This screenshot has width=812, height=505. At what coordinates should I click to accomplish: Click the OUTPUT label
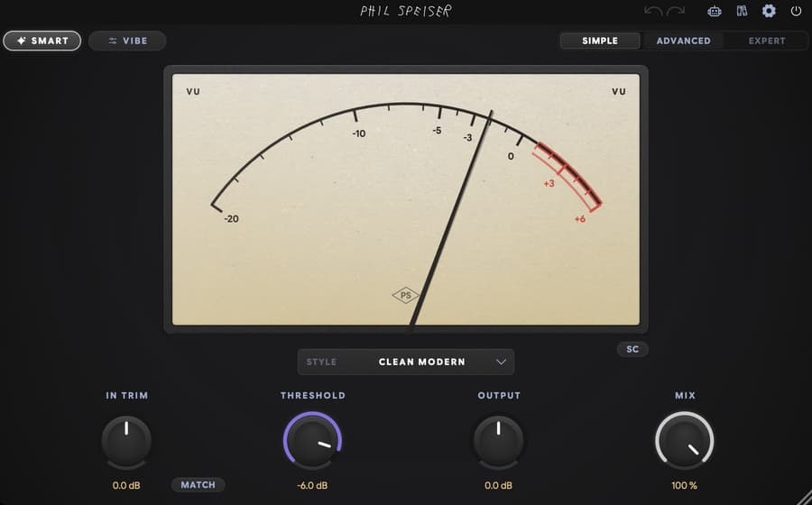pos(499,395)
